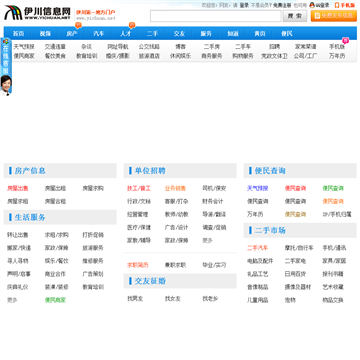Click the 免费注册 register link

tap(282, 5)
